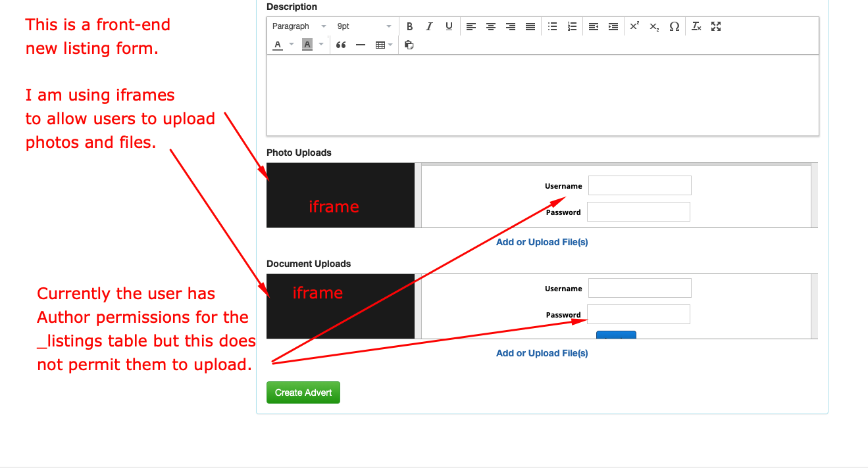Clear formatting from selected text
Screen dimensions: 868x476
click(x=696, y=26)
